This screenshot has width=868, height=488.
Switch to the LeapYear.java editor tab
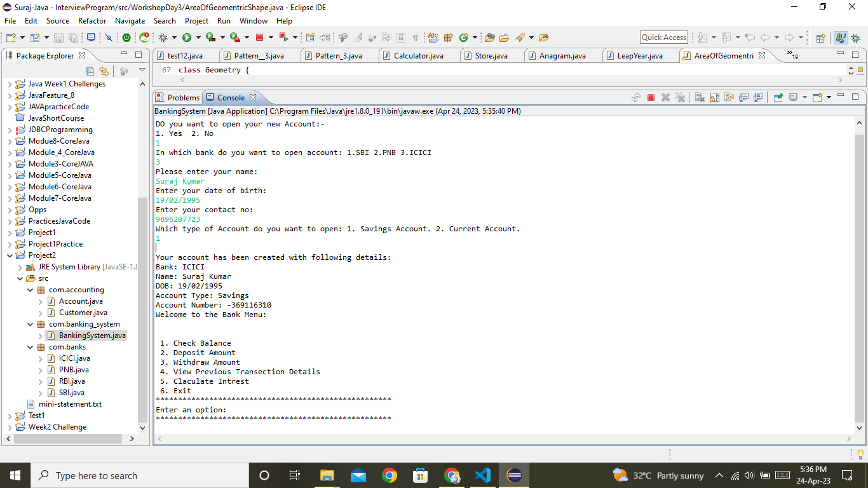click(x=639, y=55)
